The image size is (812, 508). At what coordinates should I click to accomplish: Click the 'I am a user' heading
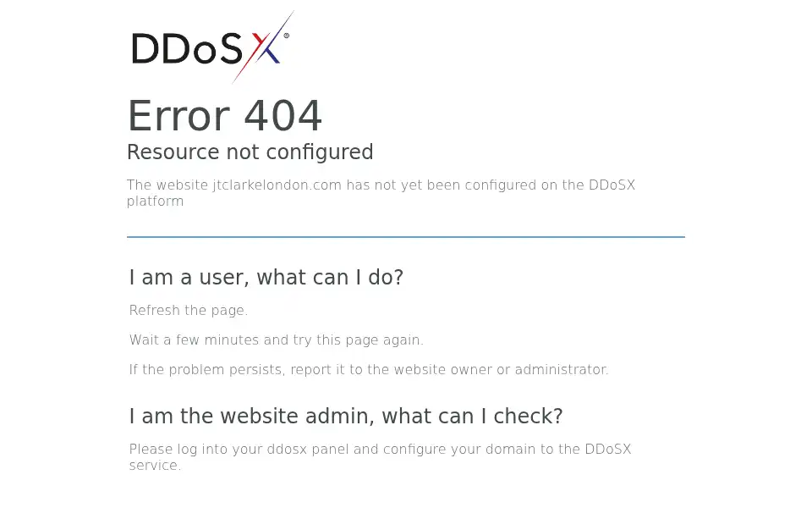(266, 278)
